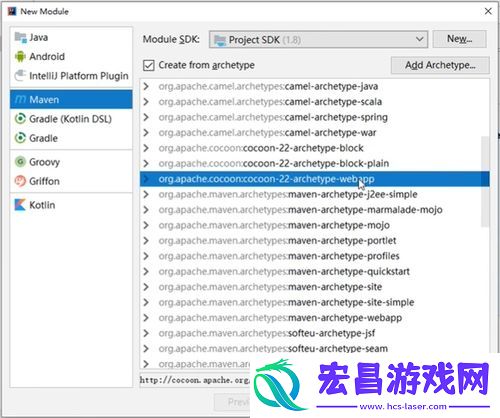Expand camel-archetype-war node
This screenshot has height=418, width=500.
(x=146, y=133)
